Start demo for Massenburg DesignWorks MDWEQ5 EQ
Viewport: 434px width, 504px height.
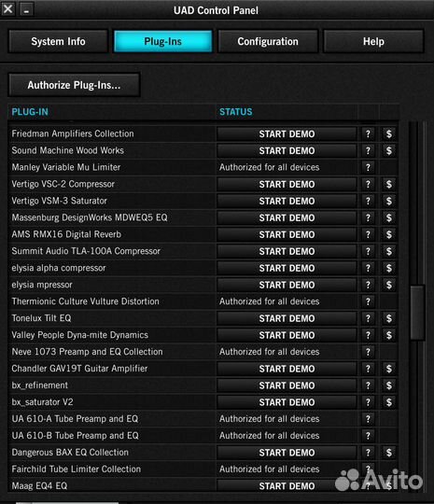pyautogui.click(x=287, y=217)
